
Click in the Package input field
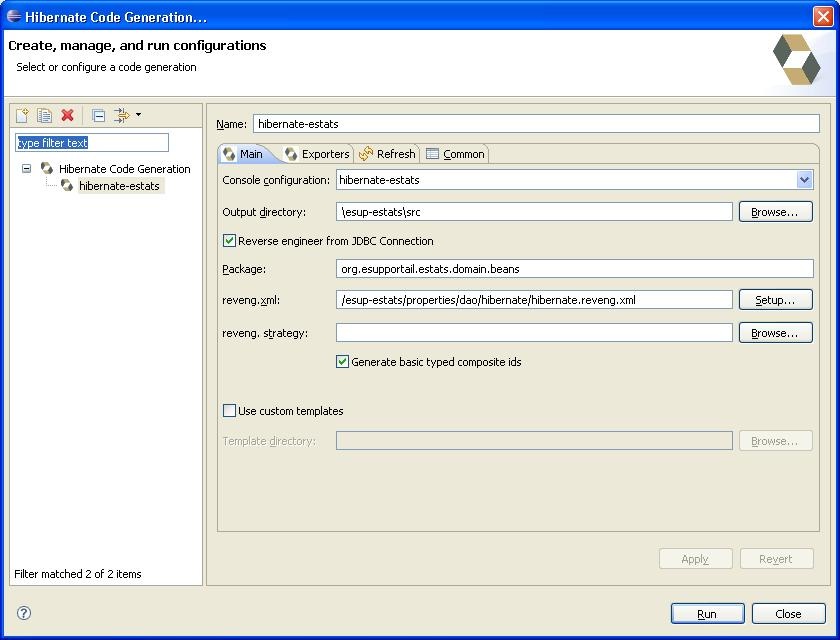click(x=574, y=269)
